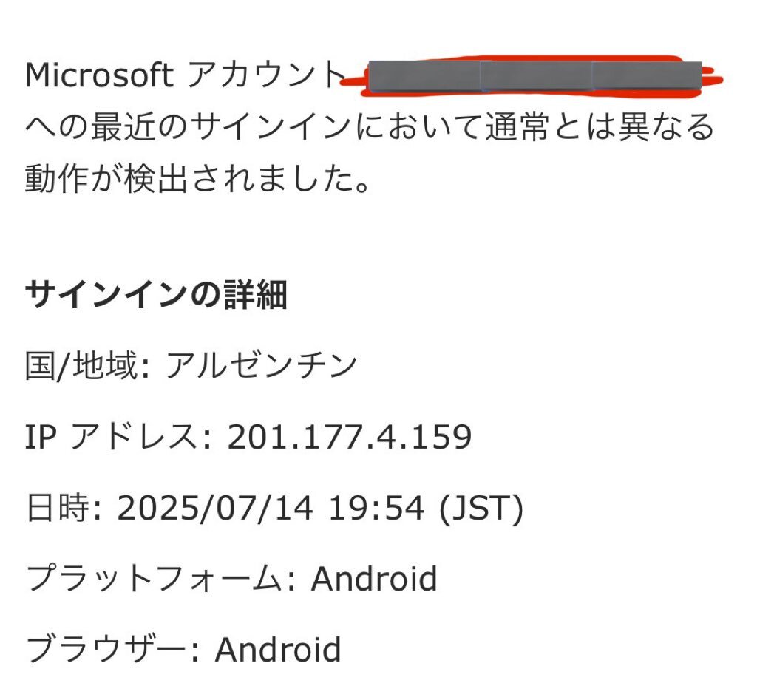Click the word Microsoft in the first line
757x700 pixels.
click(x=99, y=75)
